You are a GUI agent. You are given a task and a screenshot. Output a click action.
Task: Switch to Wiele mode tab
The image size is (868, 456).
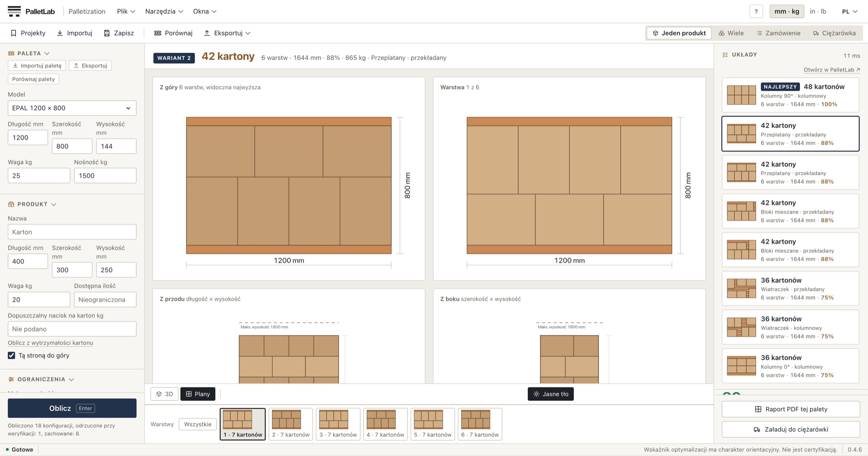pyautogui.click(x=731, y=33)
